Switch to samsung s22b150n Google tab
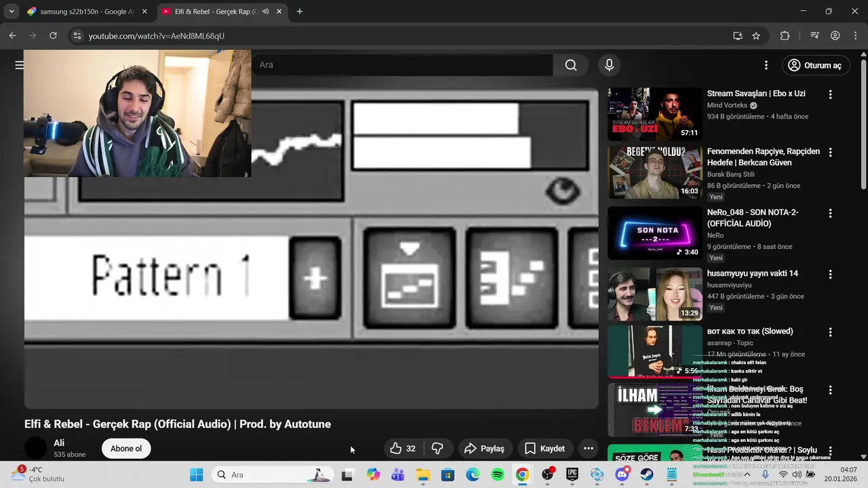868x488 pixels. (x=87, y=12)
